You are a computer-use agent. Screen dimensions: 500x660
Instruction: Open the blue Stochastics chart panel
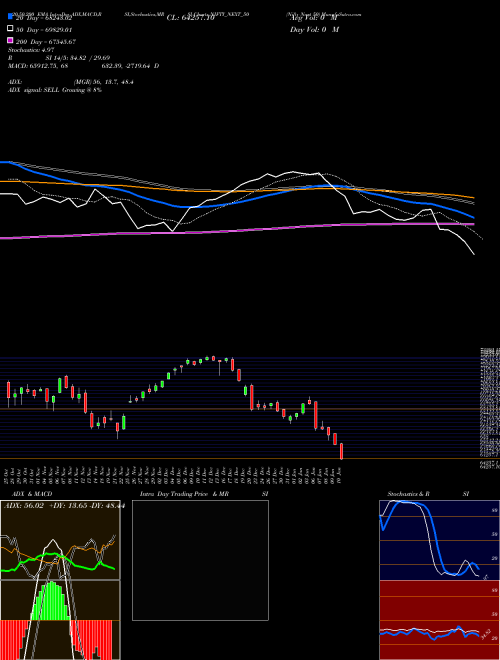tap(439, 540)
